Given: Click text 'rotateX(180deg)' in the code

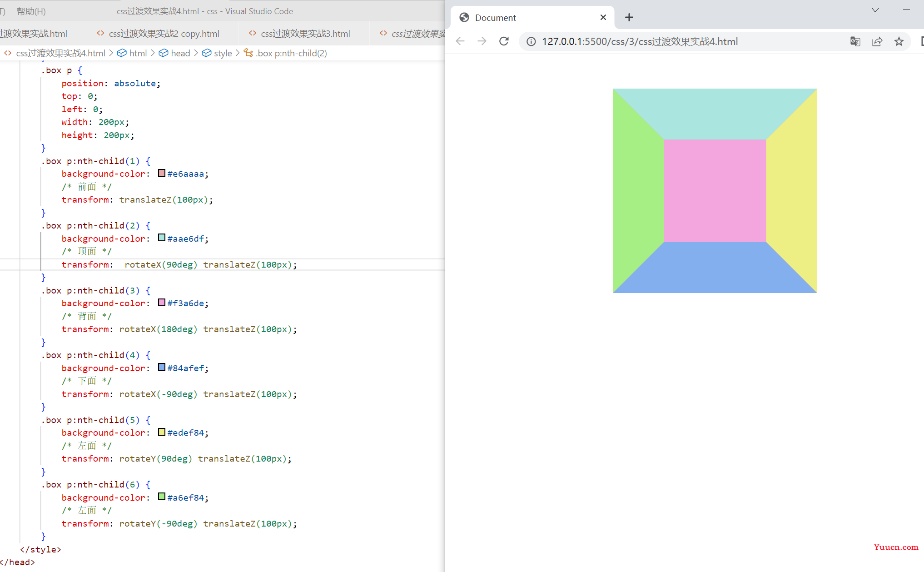Looking at the screenshot, I should (158, 329).
